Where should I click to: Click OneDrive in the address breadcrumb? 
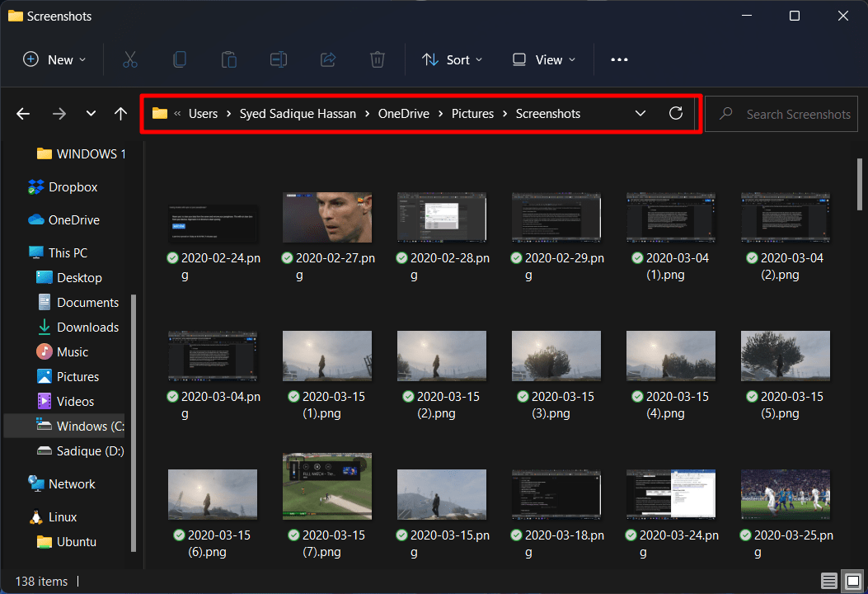[403, 114]
